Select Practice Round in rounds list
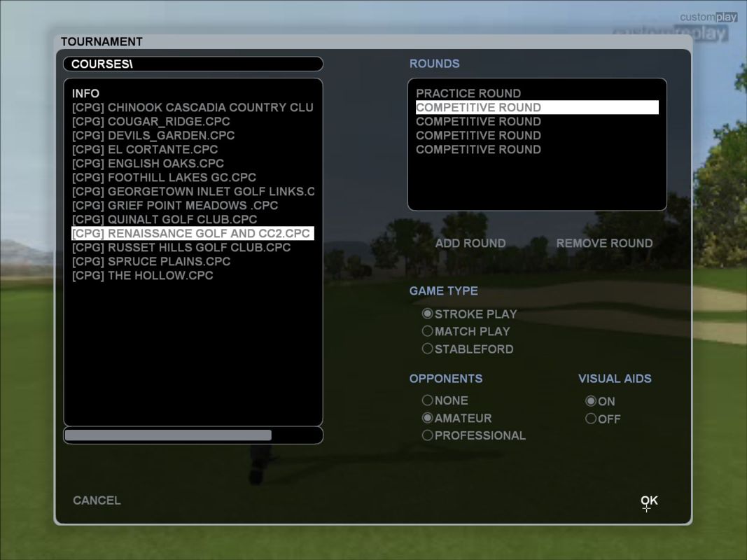The image size is (747, 560). click(468, 94)
